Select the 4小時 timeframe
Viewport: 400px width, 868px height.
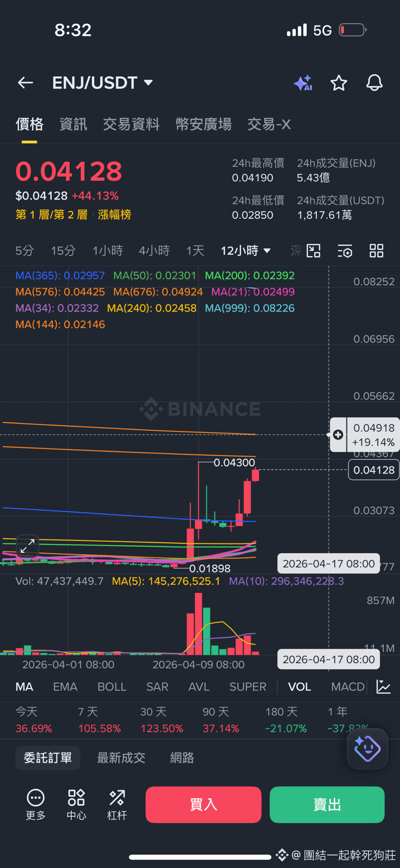pyautogui.click(x=154, y=251)
